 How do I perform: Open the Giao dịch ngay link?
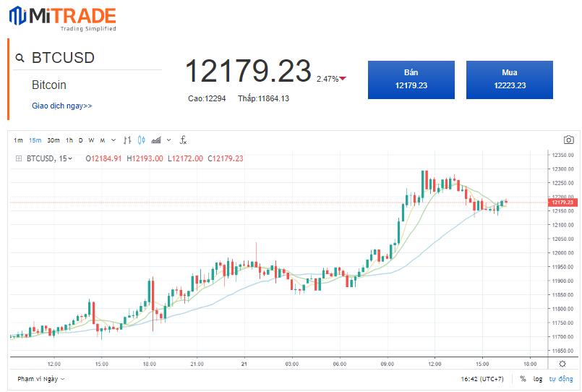62,106
